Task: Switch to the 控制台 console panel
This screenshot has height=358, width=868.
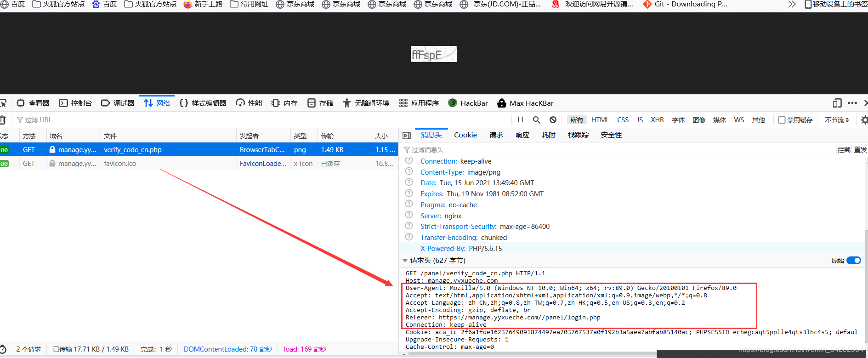Action: [76, 103]
